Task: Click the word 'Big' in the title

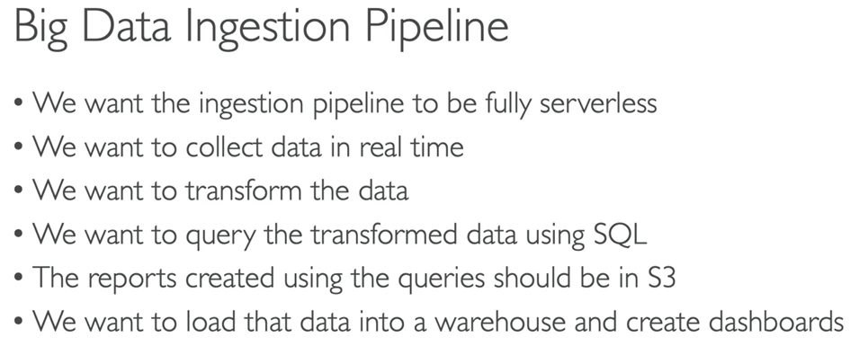Action: [40, 30]
